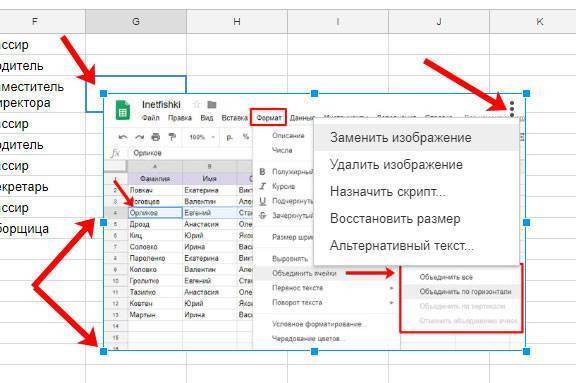Choose 'Удалить изображение' in the image menu

click(x=417, y=165)
